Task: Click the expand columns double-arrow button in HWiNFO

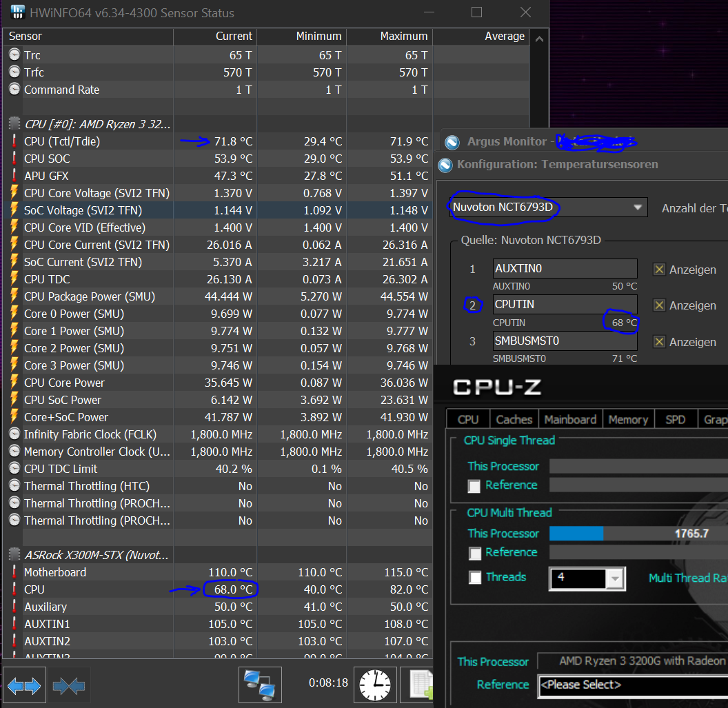Action: [24, 685]
